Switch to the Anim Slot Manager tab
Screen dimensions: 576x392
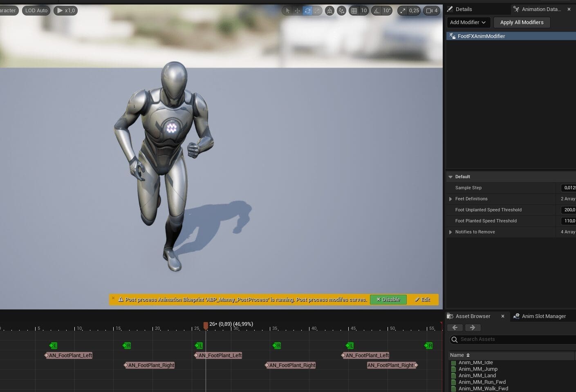click(x=543, y=316)
